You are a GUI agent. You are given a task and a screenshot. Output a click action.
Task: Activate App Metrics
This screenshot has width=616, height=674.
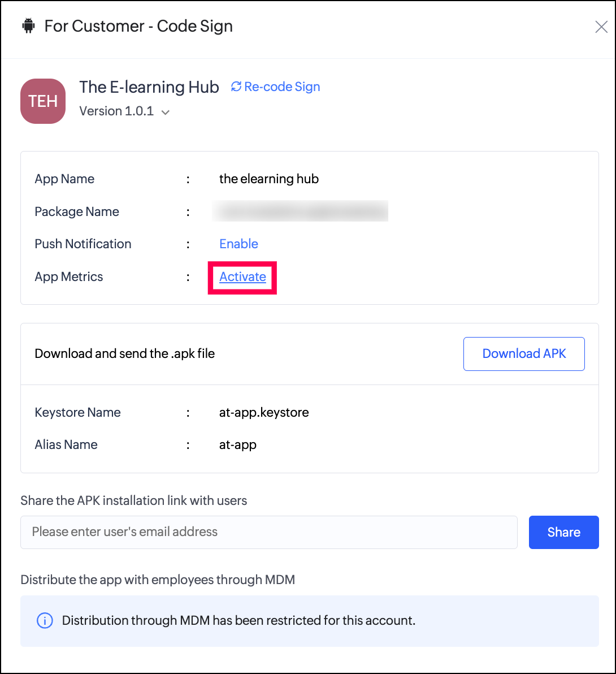click(242, 276)
